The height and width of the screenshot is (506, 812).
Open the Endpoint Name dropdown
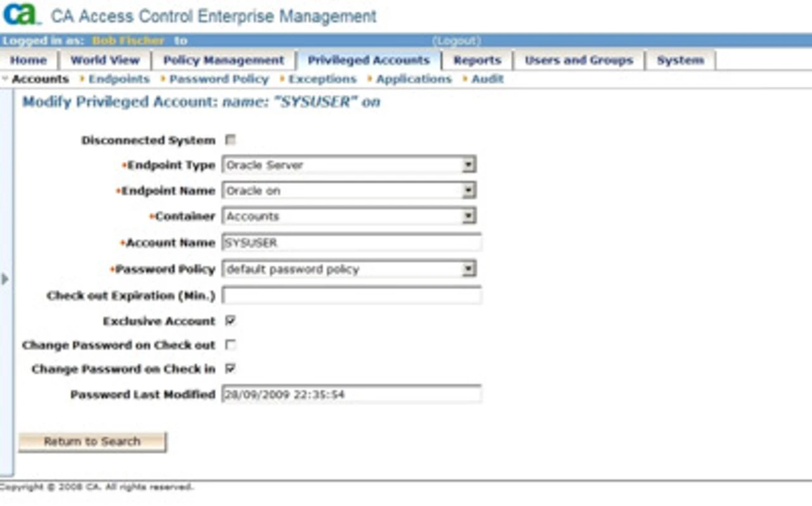pos(468,190)
